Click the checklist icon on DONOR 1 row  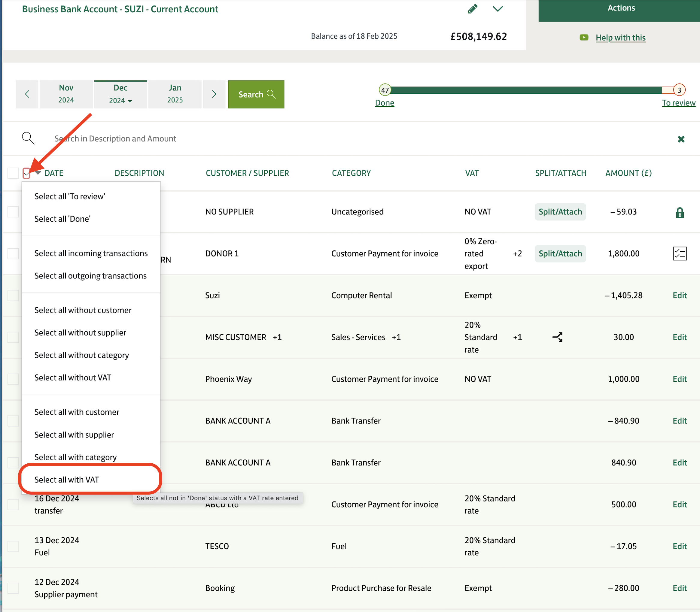pyautogui.click(x=680, y=254)
